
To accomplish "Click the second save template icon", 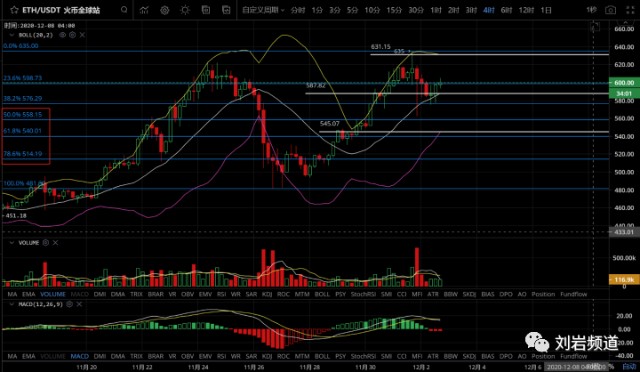I will (x=226, y=10).
